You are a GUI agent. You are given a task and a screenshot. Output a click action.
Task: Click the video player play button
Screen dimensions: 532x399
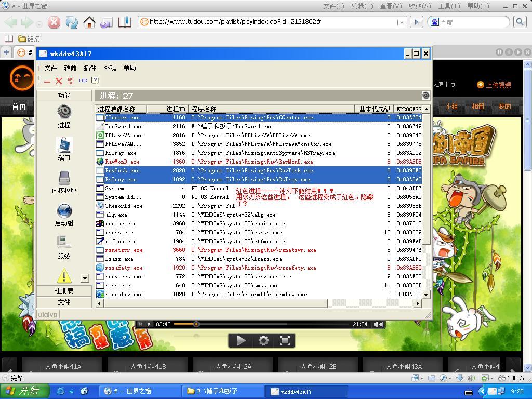click(241, 340)
